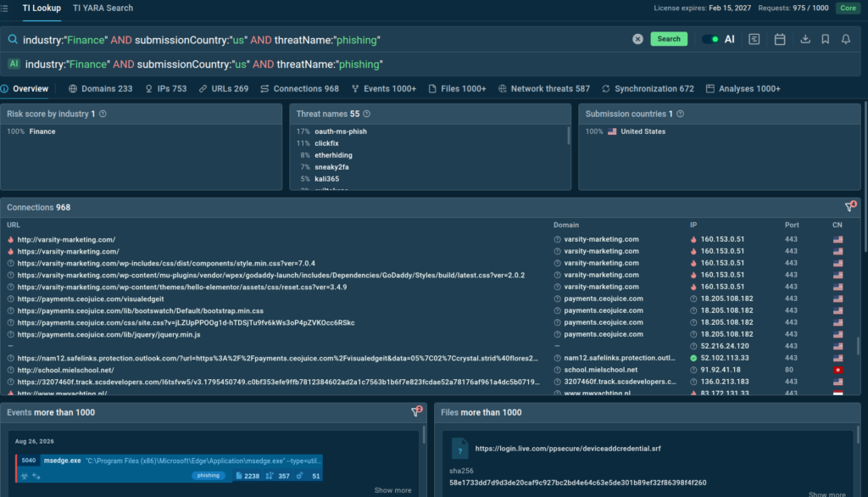Viewport: 868px width, 497px height.
Task: Select the AI suggested query row
Action: (x=430, y=64)
